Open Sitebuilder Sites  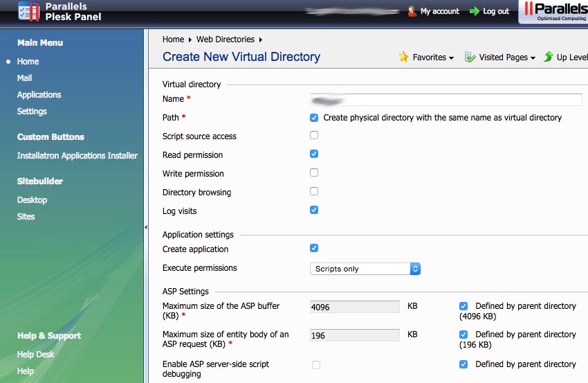tap(26, 216)
